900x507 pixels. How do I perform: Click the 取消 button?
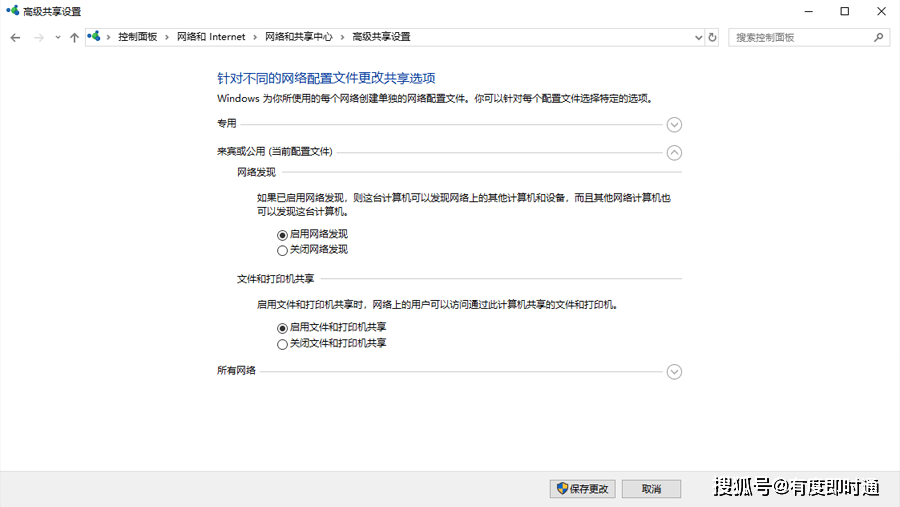coord(651,489)
